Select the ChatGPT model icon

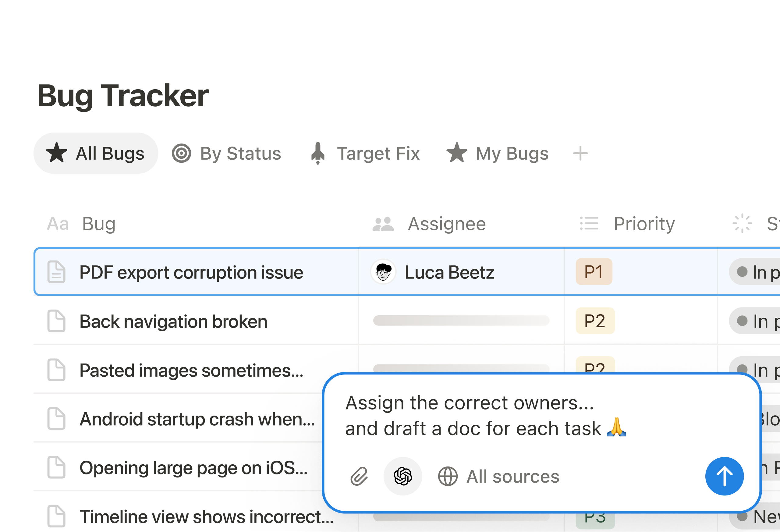(x=403, y=476)
